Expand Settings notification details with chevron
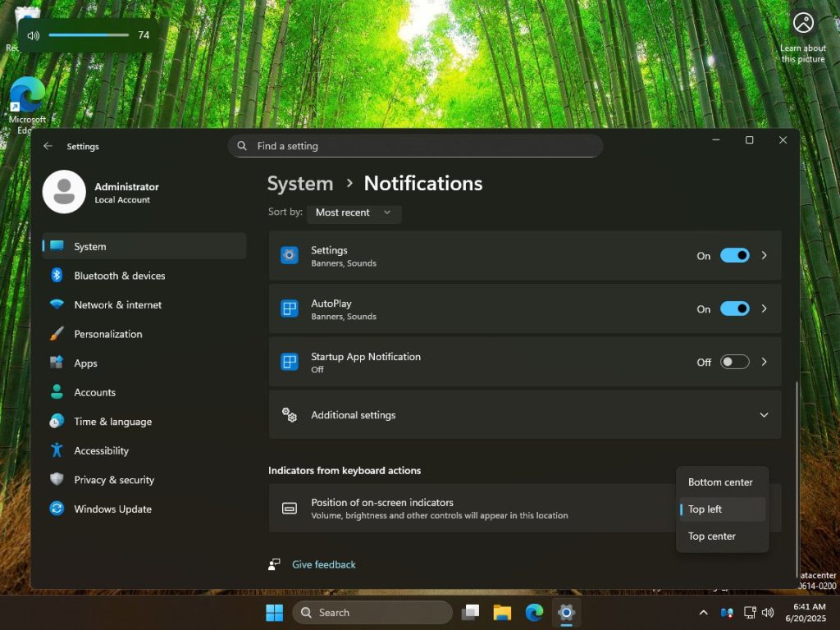 [x=764, y=255]
